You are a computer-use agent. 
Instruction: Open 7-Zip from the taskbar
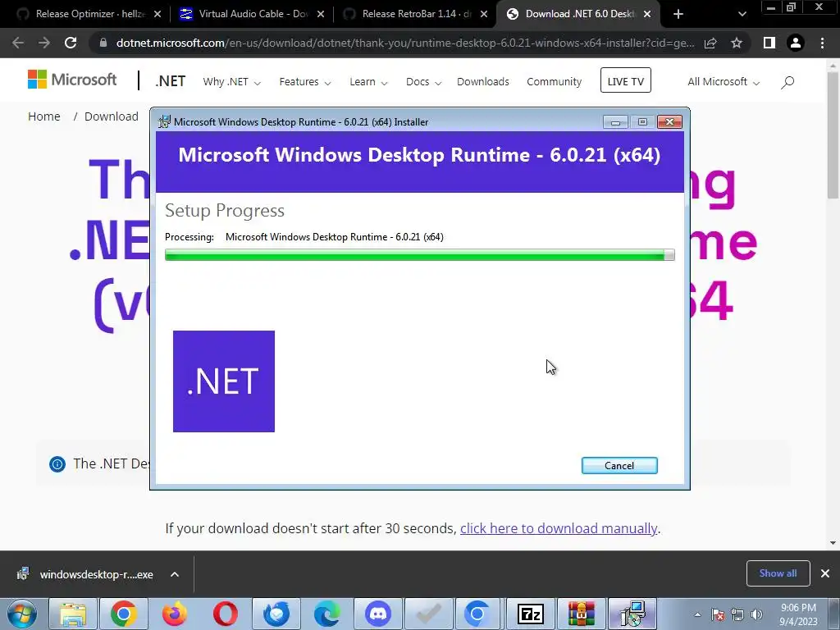[x=531, y=614]
